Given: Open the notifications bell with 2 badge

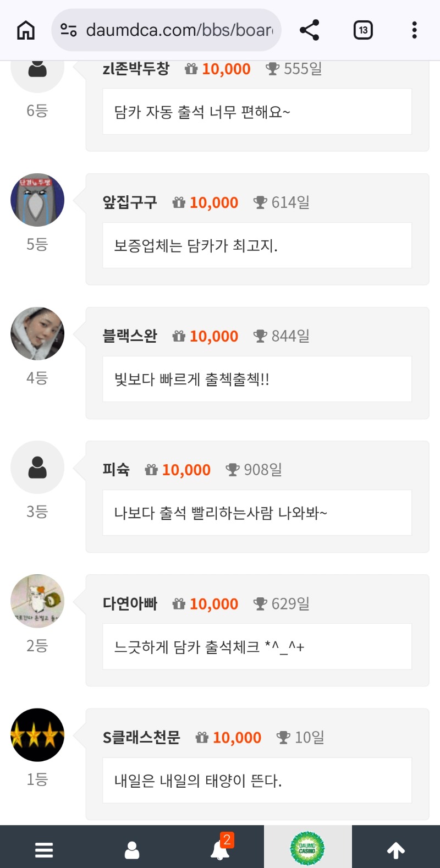Looking at the screenshot, I should click(x=221, y=849).
